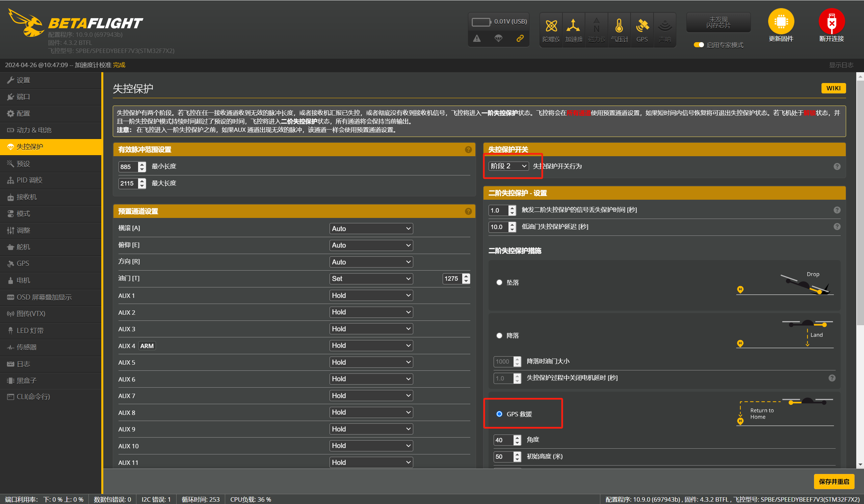Click the link icon under battery voltage

520,38
